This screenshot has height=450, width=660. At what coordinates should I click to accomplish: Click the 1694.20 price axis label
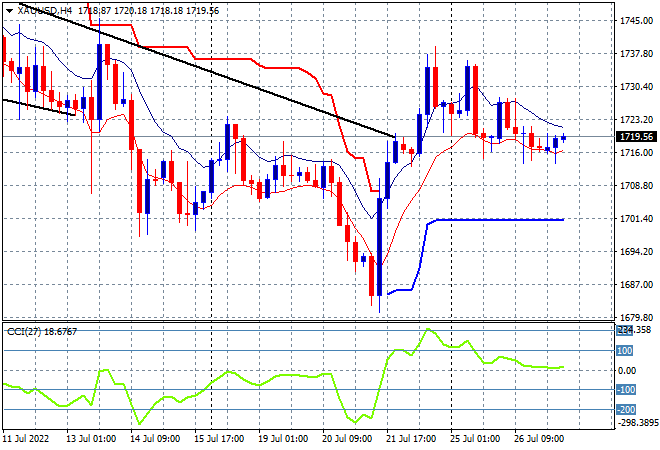point(636,251)
